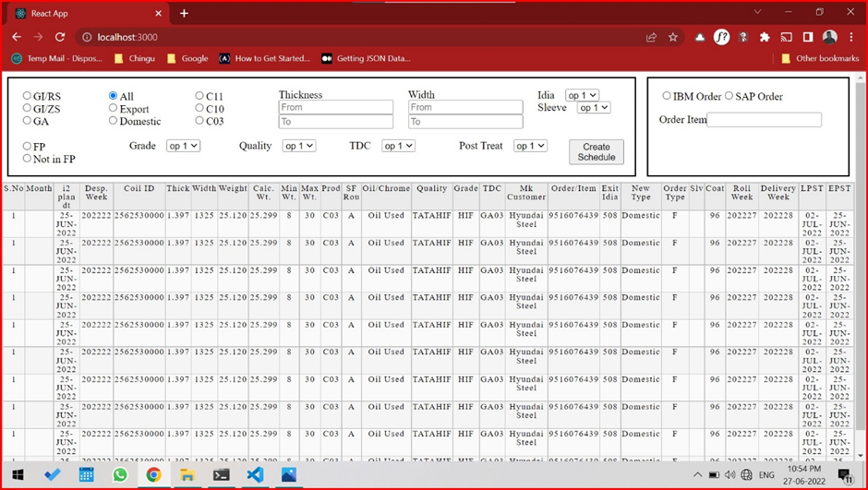This screenshot has height=490, width=868.
Task: Open the Getting JSON Data bookmark
Action: [367, 58]
